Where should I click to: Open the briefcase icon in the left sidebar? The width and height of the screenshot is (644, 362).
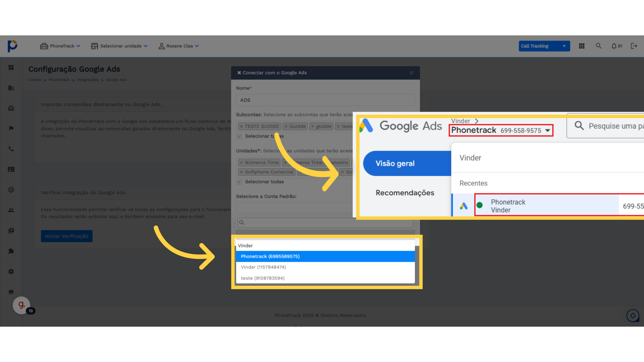coord(11,108)
